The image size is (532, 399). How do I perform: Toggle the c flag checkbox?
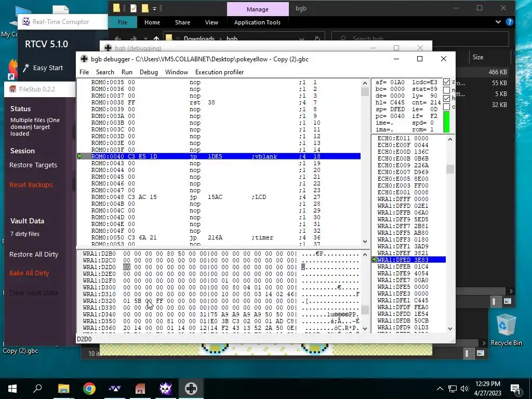(446, 107)
